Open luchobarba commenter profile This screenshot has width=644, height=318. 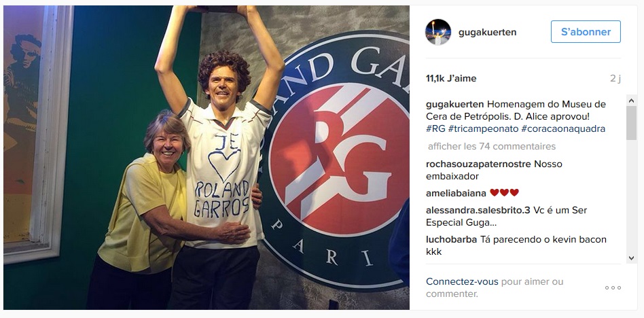click(451, 239)
